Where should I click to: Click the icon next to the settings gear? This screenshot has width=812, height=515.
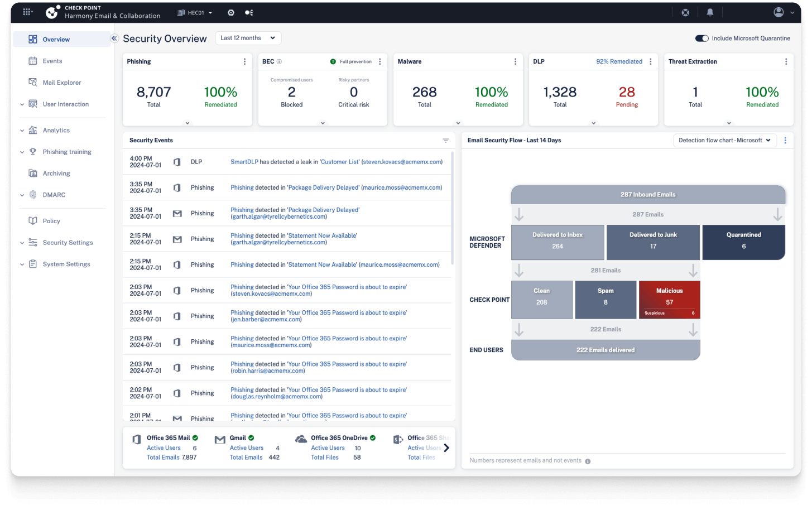click(x=249, y=12)
